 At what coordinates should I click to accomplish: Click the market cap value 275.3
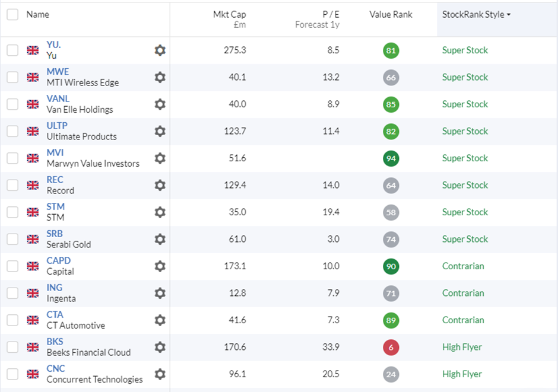235,50
